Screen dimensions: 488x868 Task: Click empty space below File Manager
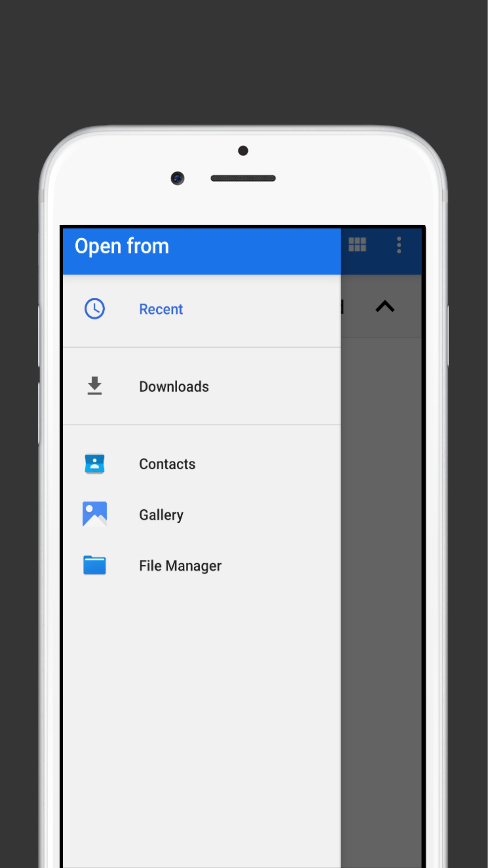pyautogui.click(x=201, y=708)
